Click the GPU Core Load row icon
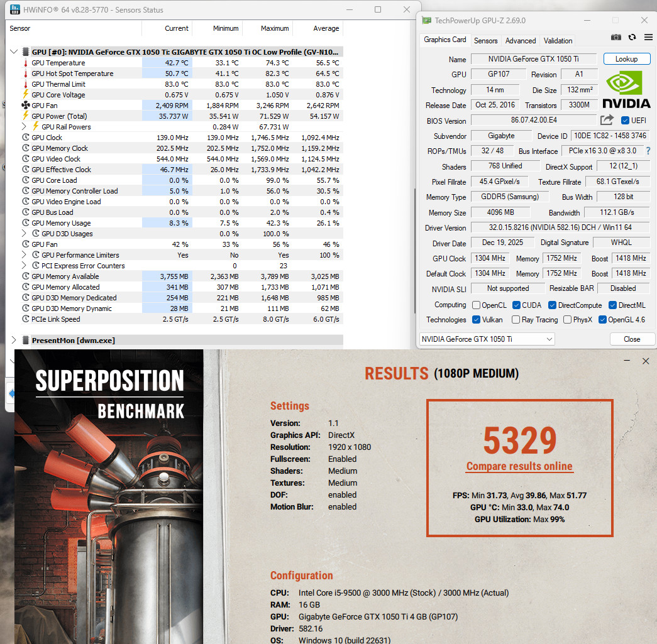 click(x=26, y=180)
